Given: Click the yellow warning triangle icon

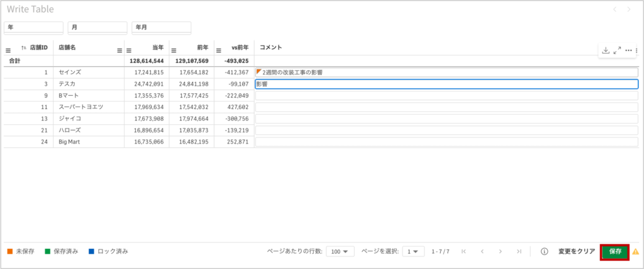Looking at the screenshot, I should [x=635, y=251].
